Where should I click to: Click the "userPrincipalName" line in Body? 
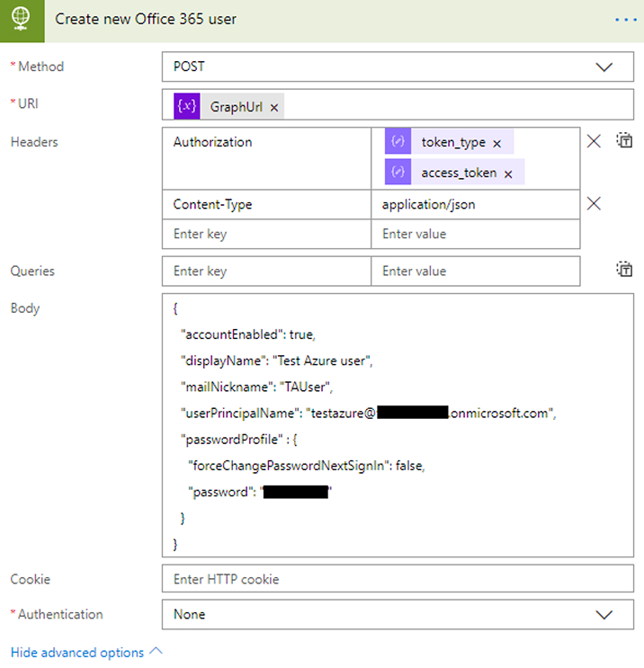tap(368, 414)
